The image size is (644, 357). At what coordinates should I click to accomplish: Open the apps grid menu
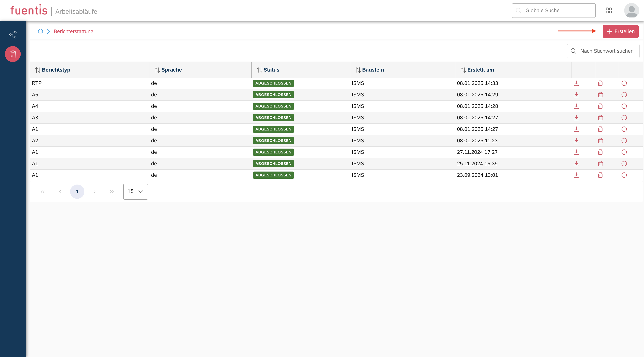coord(609,11)
